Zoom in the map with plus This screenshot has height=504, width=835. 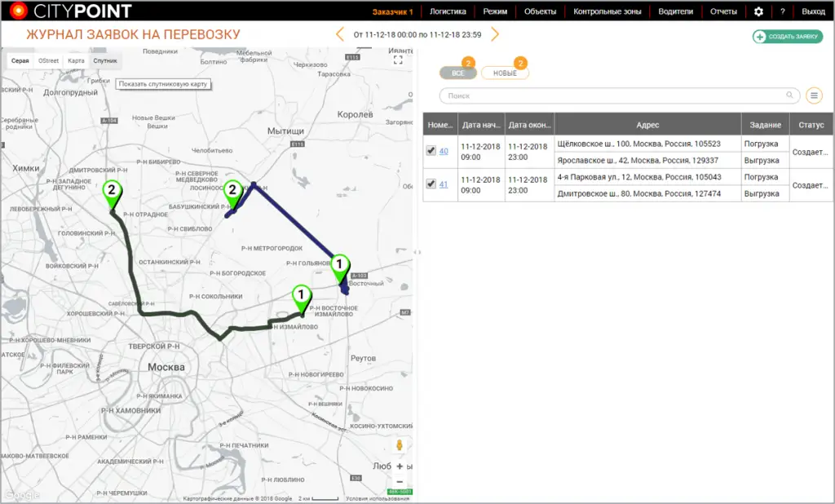pyautogui.click(x=400, y=466)
